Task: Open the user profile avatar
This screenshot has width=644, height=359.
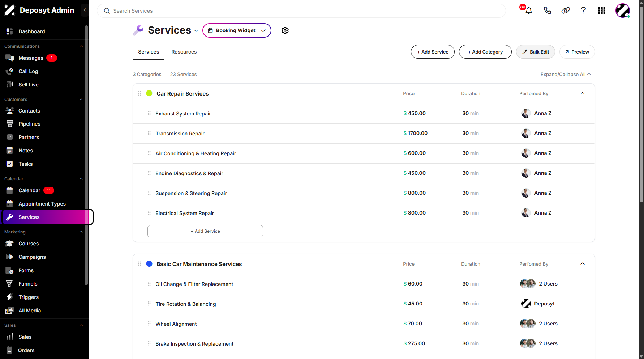Action: (623, 10)
